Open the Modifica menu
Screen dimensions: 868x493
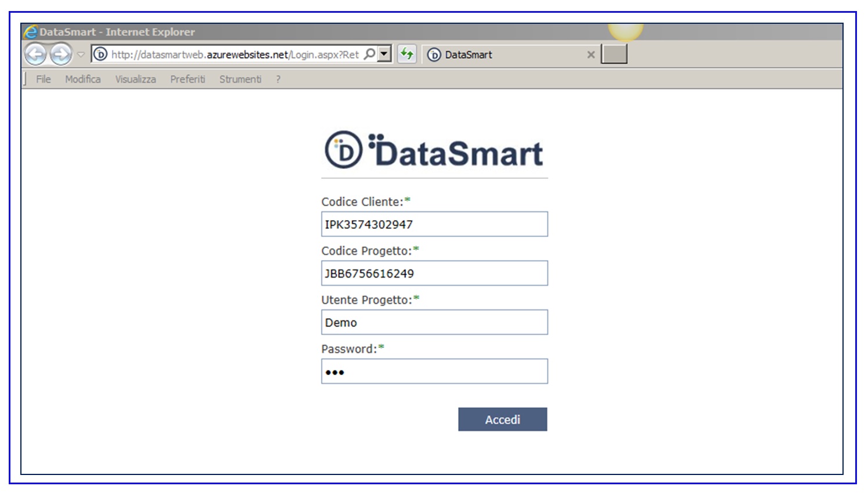click(83, 79)
